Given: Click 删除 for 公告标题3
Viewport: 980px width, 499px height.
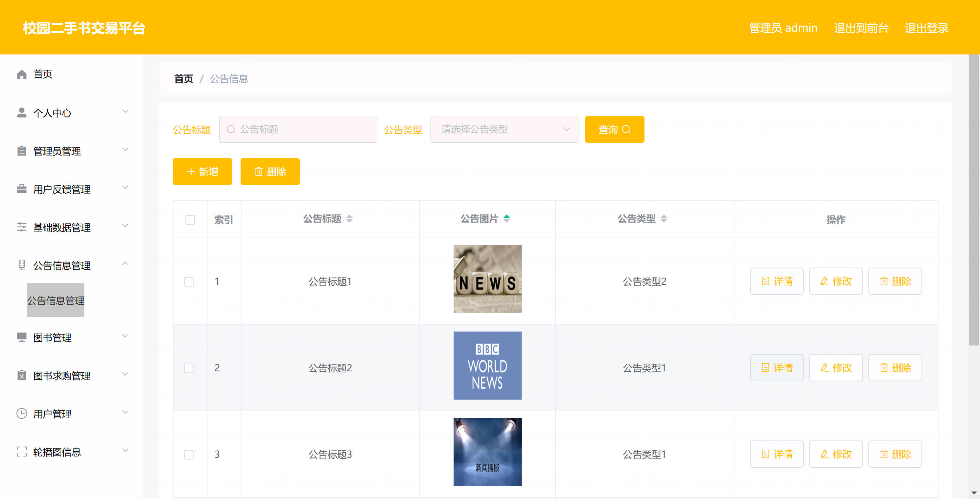Looking at the screenshot, I should 895,454.
